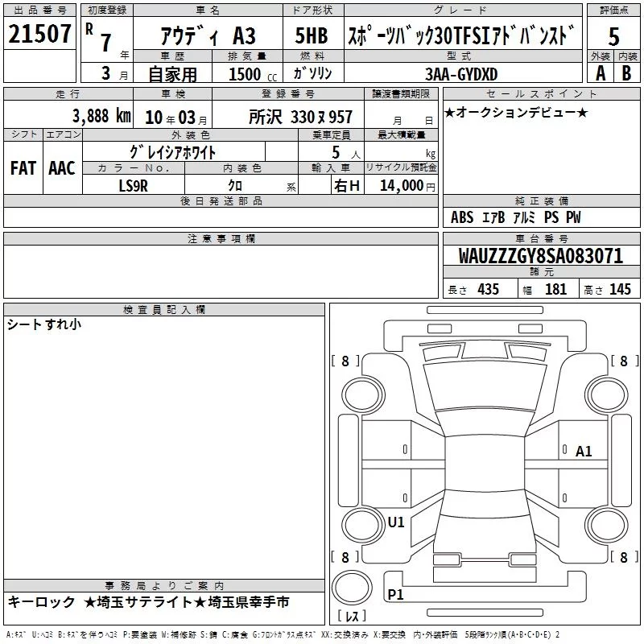Click ABS in the equipment list
The width and height of the screenshot is (644, 644).
pos(462,217)
